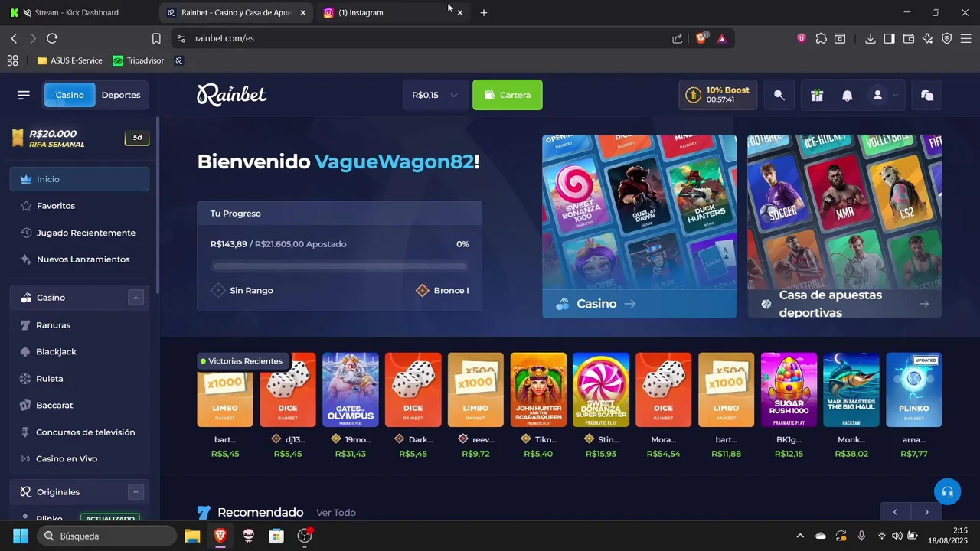This screenshot has height=551, width=980.
Task: Click Ver Todo next to Recomendado
Action: (336, 513)
